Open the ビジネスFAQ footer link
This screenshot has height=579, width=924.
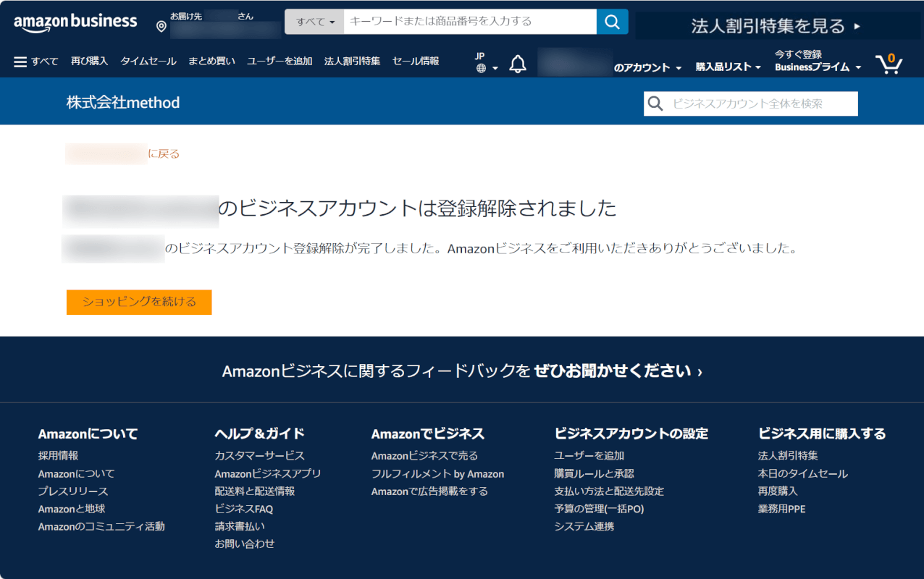coord(243,510)
